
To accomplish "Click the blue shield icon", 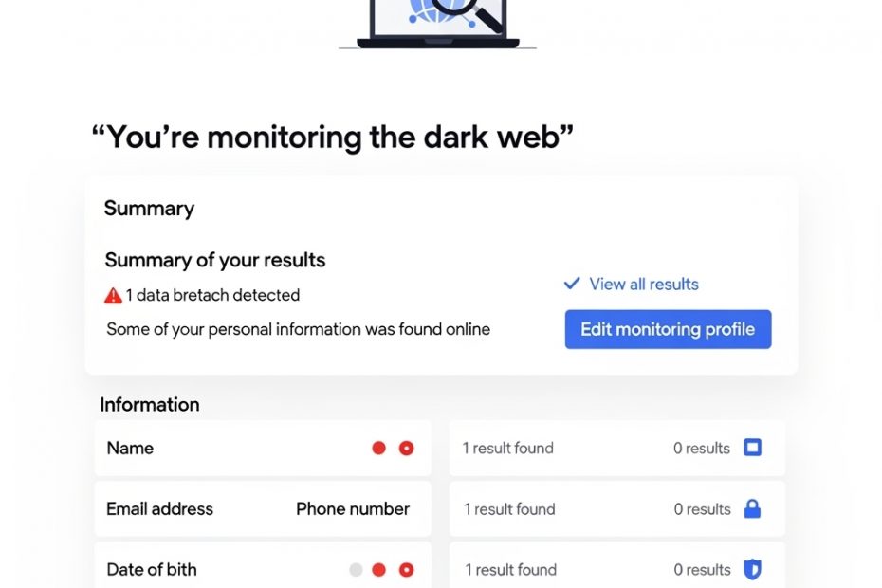I will click(752, 570).
